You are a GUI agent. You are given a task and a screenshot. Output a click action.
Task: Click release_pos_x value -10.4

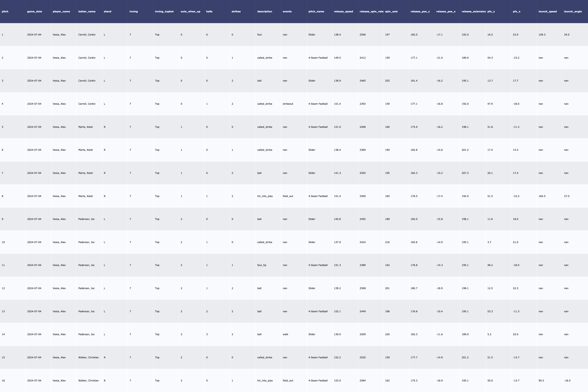click(439, 311)
